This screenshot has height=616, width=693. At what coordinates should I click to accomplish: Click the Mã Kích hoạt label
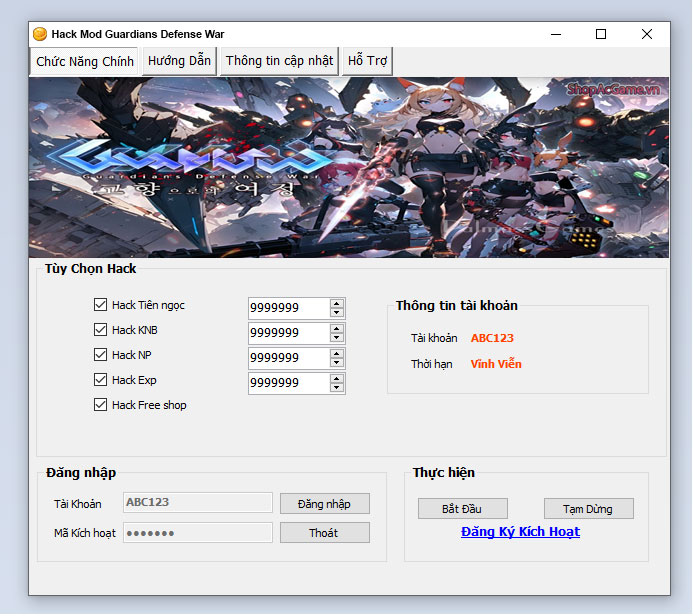click(85, 533)
